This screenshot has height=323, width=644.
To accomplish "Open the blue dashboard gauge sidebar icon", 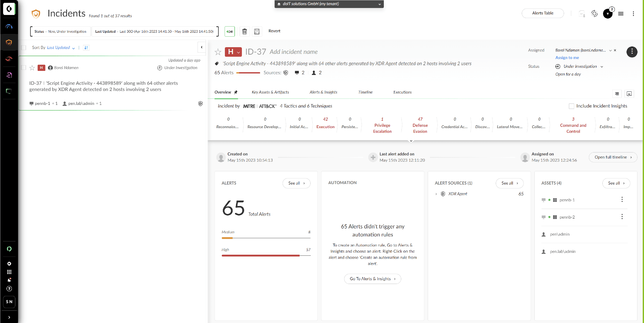I will point(9,27).
